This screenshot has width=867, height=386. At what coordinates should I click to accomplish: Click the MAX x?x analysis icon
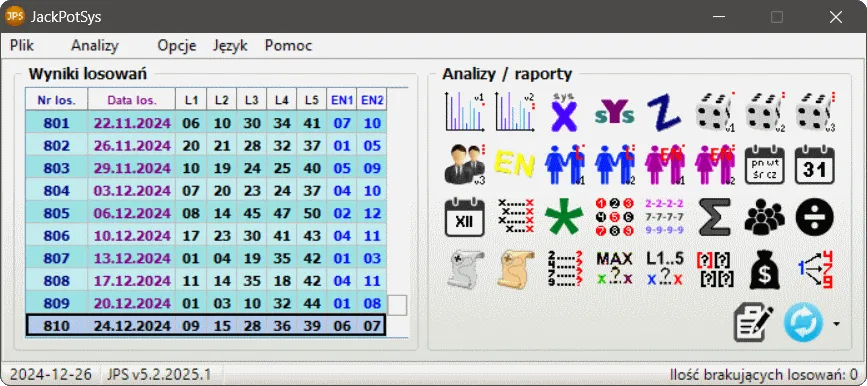[614, 269]
